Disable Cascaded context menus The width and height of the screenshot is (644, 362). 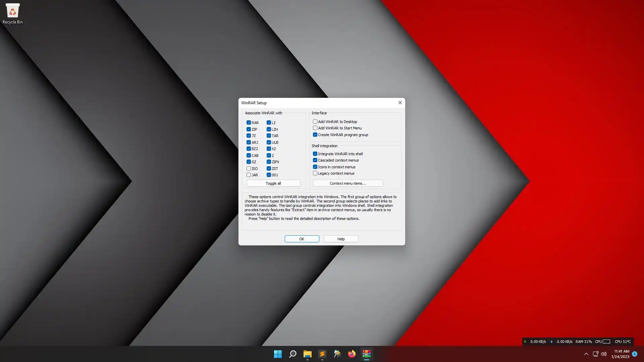click(x=315, y=160)
